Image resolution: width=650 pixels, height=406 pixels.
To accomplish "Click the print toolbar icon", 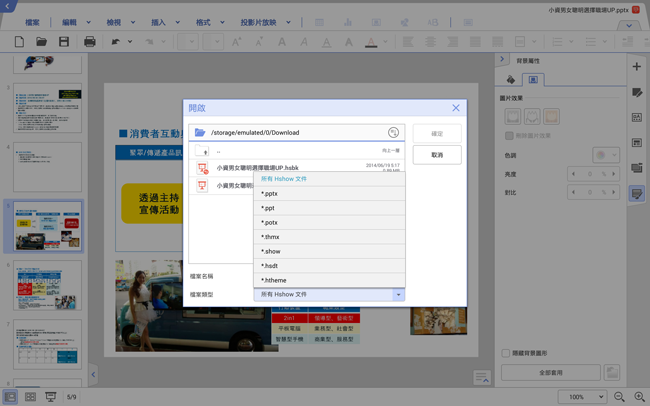I will (x=90, y=41).
